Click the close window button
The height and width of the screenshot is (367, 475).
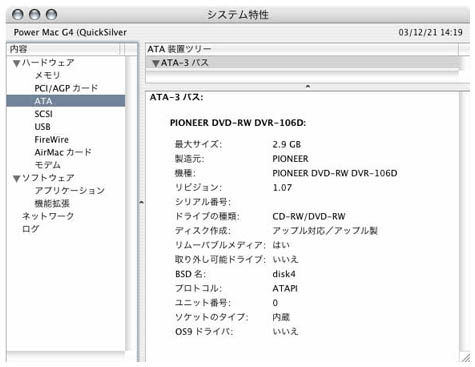tap(18, 15)
